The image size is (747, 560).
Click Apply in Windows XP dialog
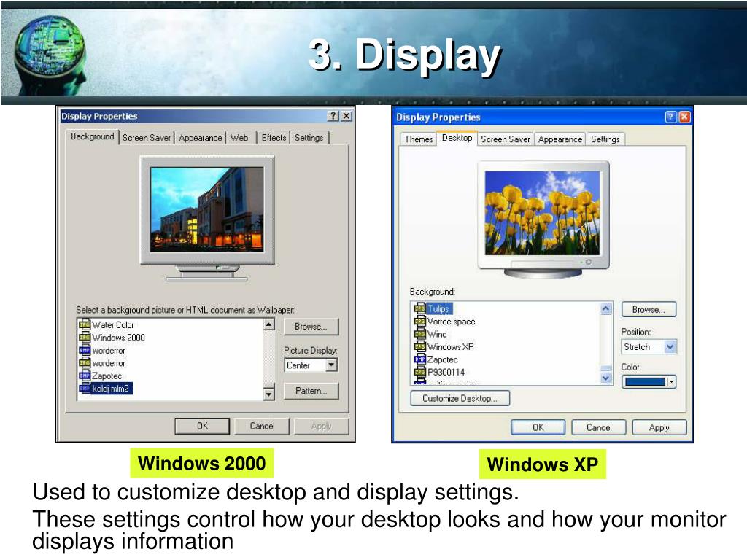click(x=659, y=427)
